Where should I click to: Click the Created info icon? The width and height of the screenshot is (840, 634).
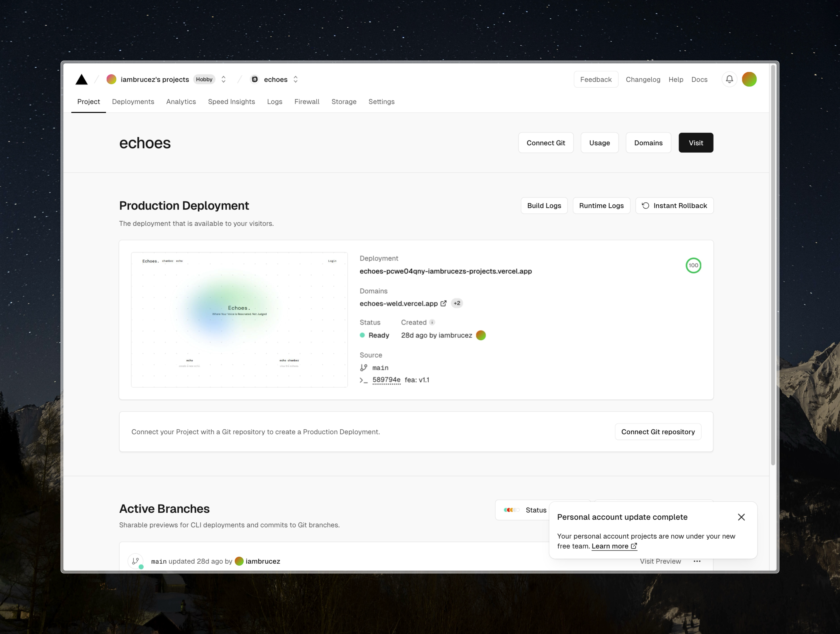coord(432,322)
